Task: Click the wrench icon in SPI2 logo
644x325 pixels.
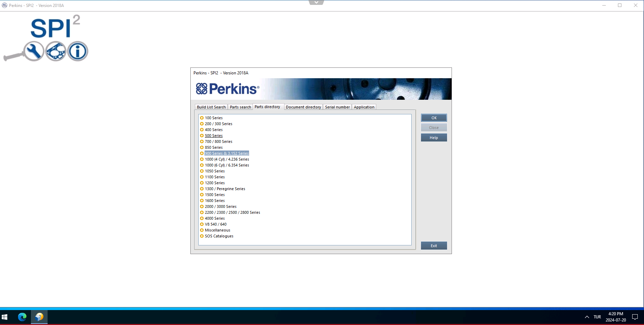Action: pos(34,51)
